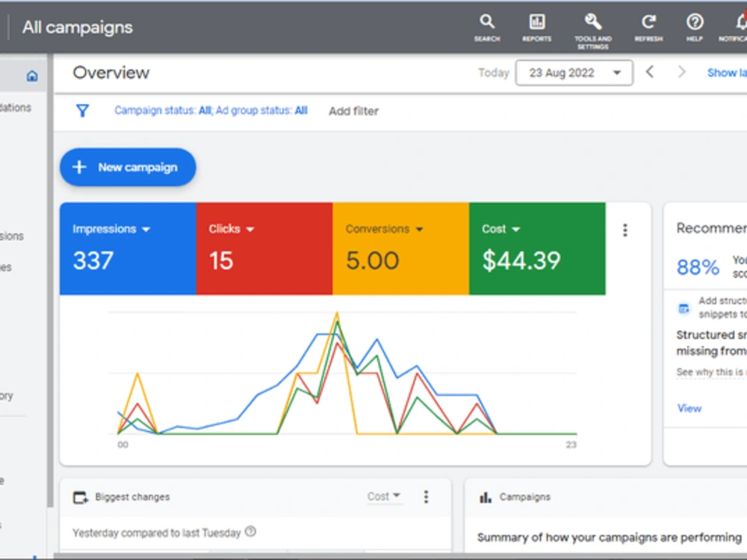Open the Conversions metric dropdown
The width and height of the screenshot is (747, 560).
(x=385, y=229)
